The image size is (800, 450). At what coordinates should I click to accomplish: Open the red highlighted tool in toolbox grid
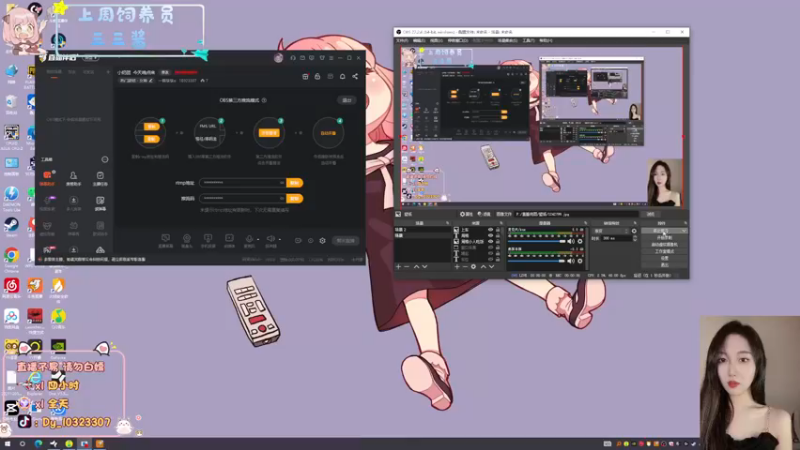click(47, 176)
